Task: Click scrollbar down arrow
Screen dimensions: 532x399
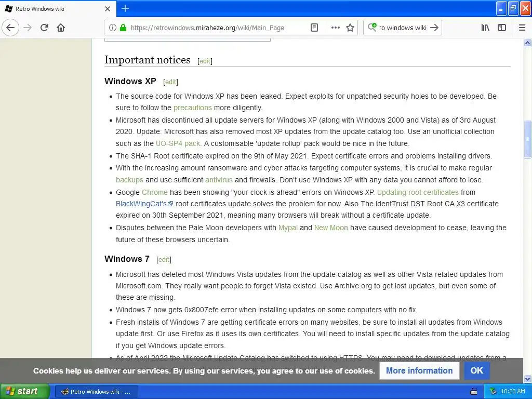Action: tap(528, 379)
